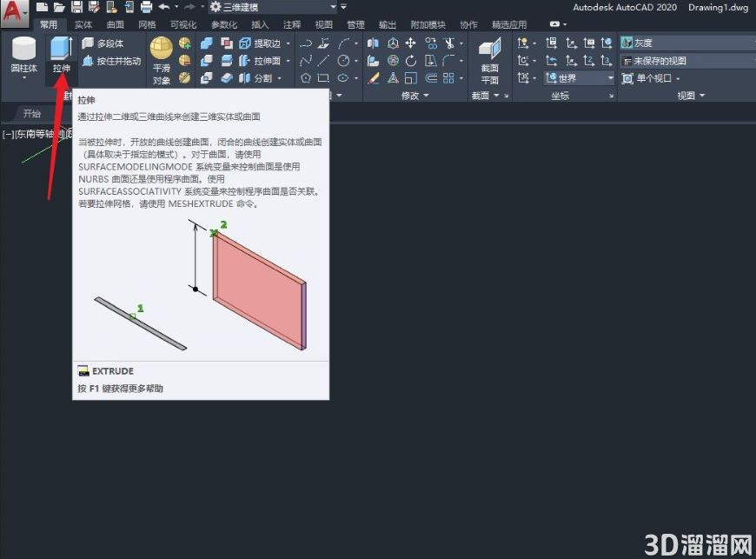Click the solid Intersect icon
The image size is (756, 559).
tap(207, 77)
